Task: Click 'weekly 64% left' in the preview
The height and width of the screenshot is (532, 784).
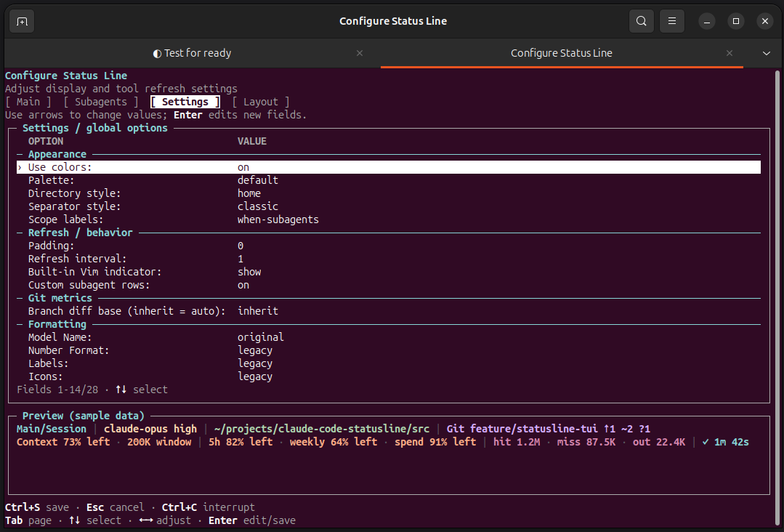Action: click(334, 442)
